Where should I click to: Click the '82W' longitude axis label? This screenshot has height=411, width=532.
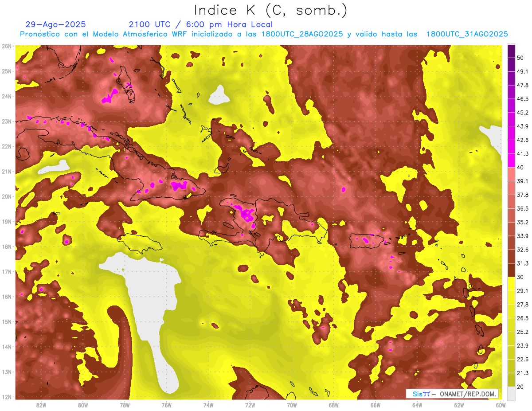(x=41, y=405)
